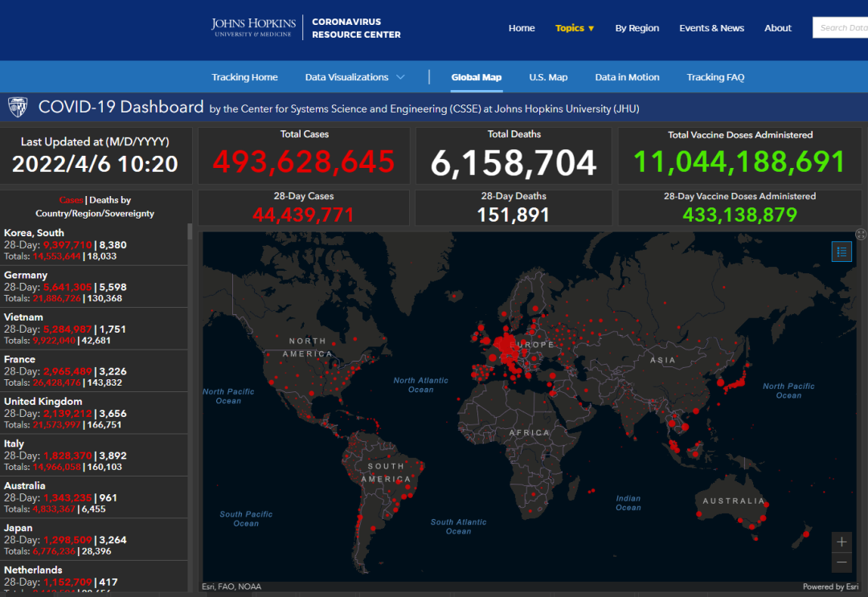Expand the map panel with corner icon
Viewport: 868px width, 597px height.
[x=861, y=234]
